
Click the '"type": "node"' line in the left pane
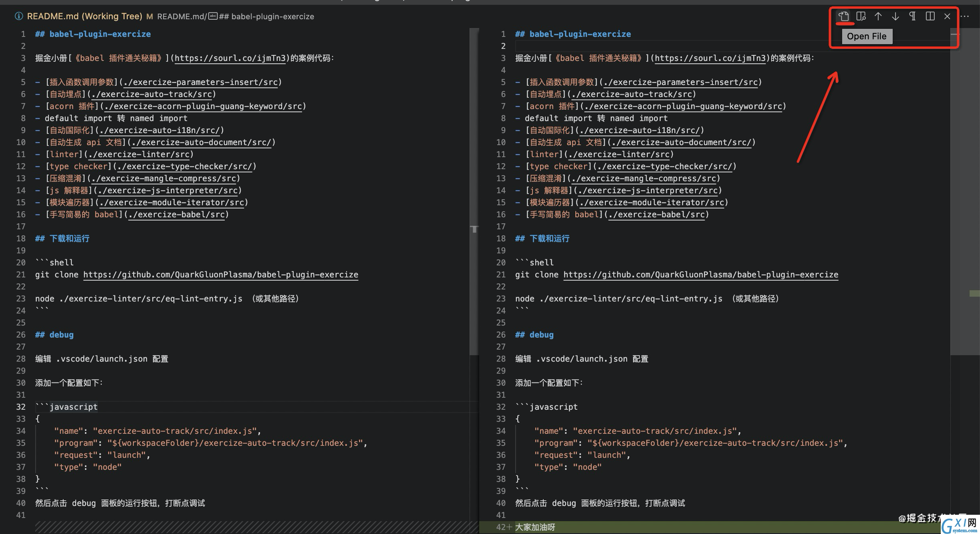point(88,467)
